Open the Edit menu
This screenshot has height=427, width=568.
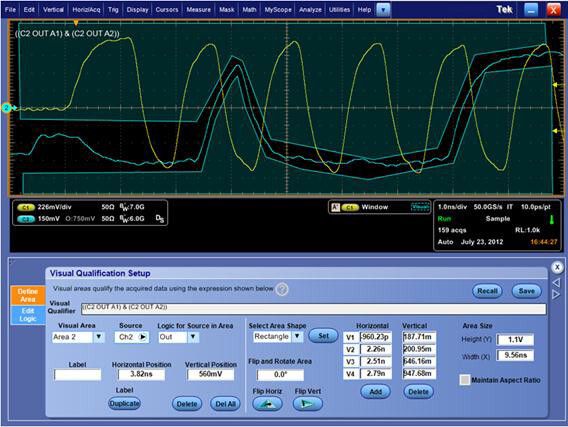[29, 10]
